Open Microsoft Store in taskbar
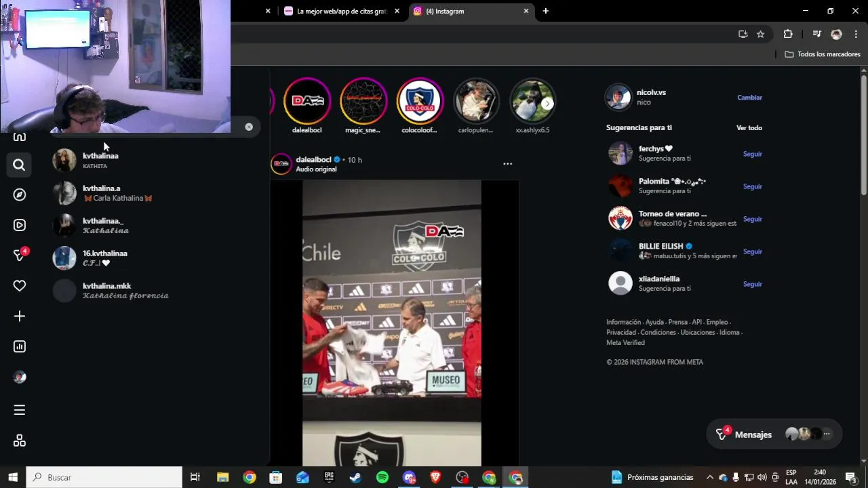This screenshot has width=868, height=488. (x=276, y=477)
